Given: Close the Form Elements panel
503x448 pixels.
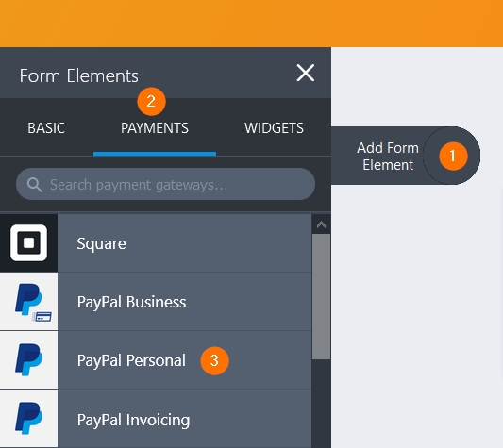Looking at the screenshot, I should click(x=306, y=73).
